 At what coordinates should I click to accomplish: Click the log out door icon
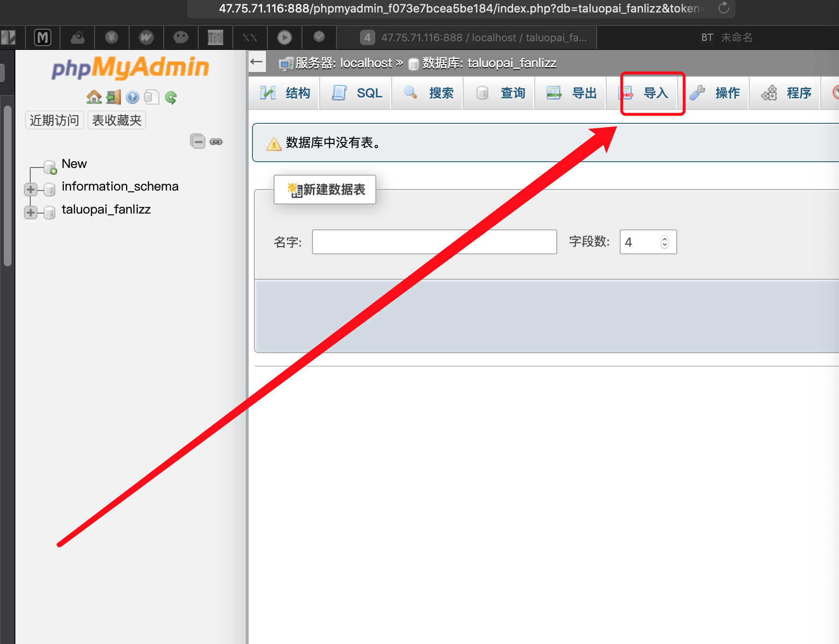tap(114, 97)
